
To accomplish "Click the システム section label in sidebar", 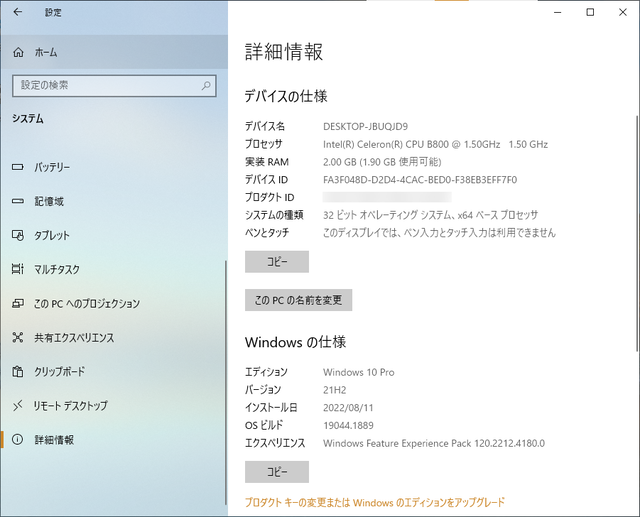I will coord(28,119).
